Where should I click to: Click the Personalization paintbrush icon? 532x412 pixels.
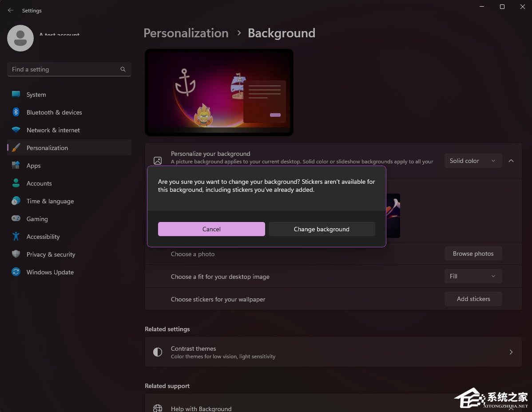point(16,147)
